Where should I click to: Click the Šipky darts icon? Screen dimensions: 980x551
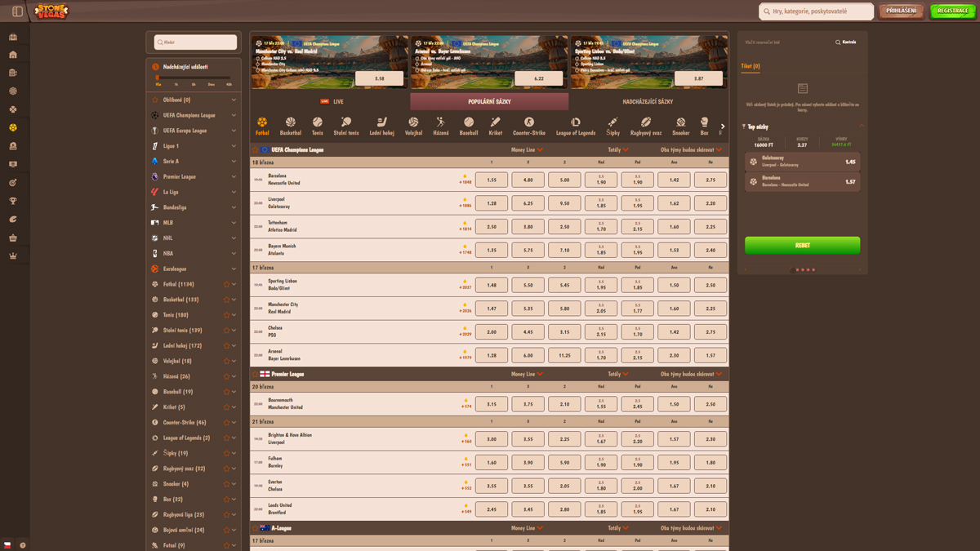click(x=612, y=126)
